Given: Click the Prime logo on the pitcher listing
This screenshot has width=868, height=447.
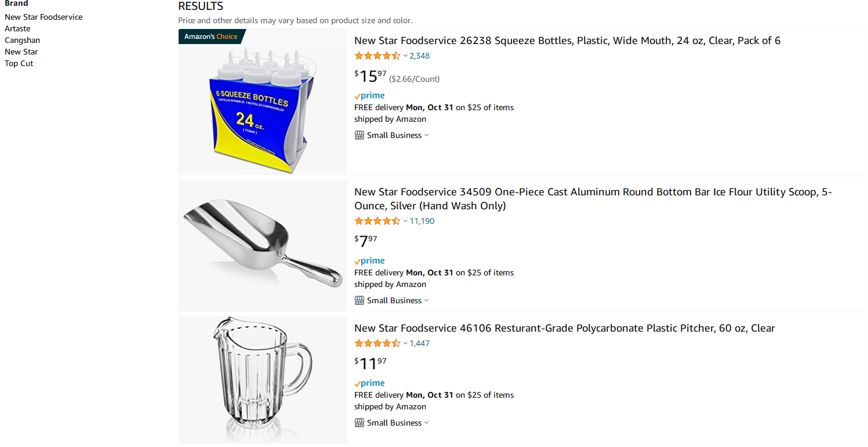Looking at the screenshot, I should pos(369,383).
